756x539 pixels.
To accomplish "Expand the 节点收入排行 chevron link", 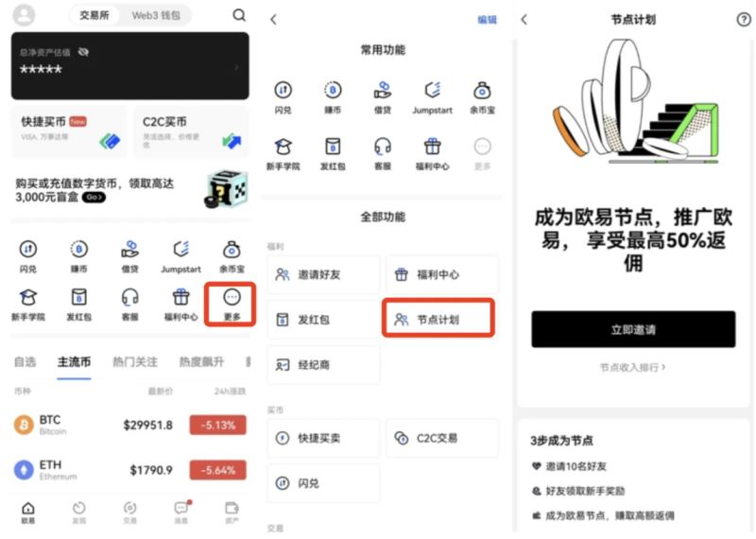I will [632, 367].
